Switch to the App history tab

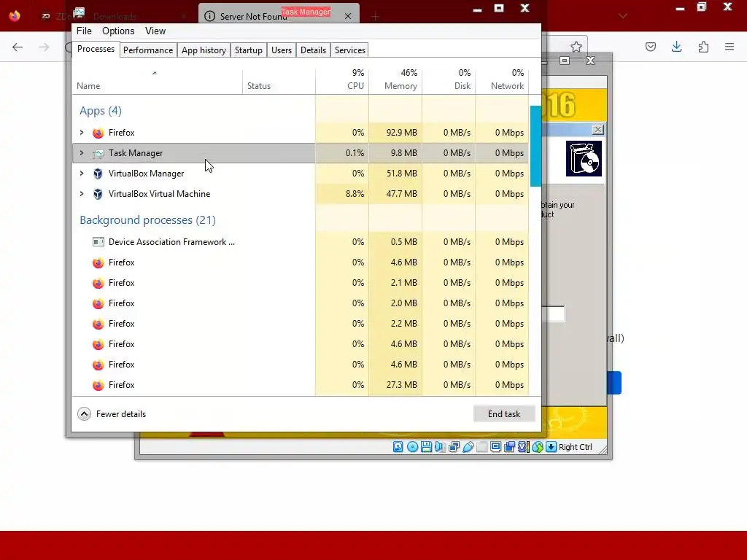204,50
